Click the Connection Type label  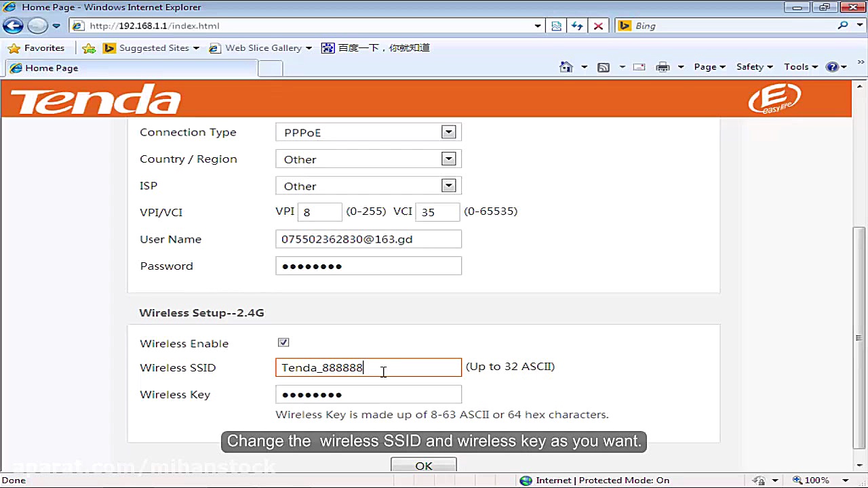click(x=188, y=132)
